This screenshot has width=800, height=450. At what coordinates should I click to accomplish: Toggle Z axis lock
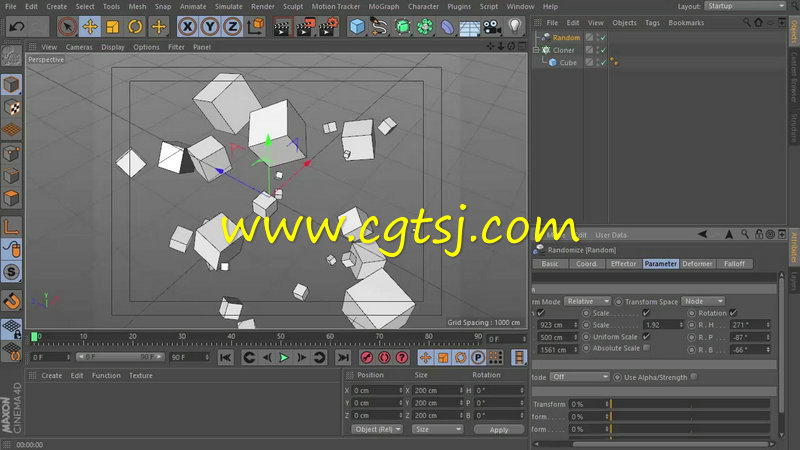coord(232,27)
